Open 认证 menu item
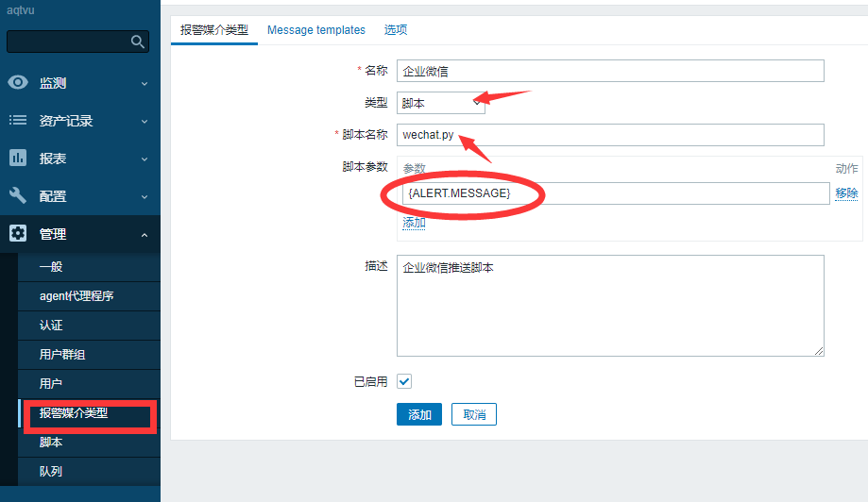 pyautogui.click(x=89, y=326)
